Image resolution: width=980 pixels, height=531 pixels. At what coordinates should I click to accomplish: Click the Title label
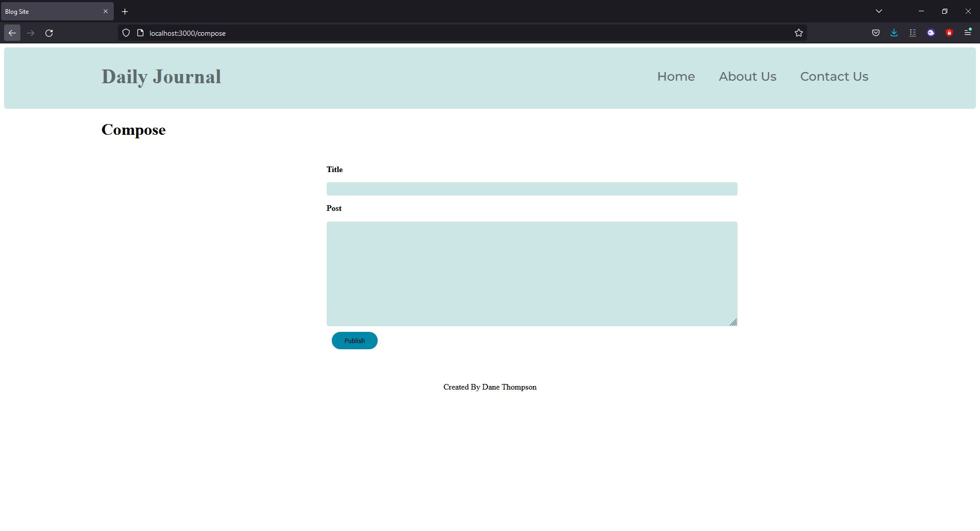[334, 170]
